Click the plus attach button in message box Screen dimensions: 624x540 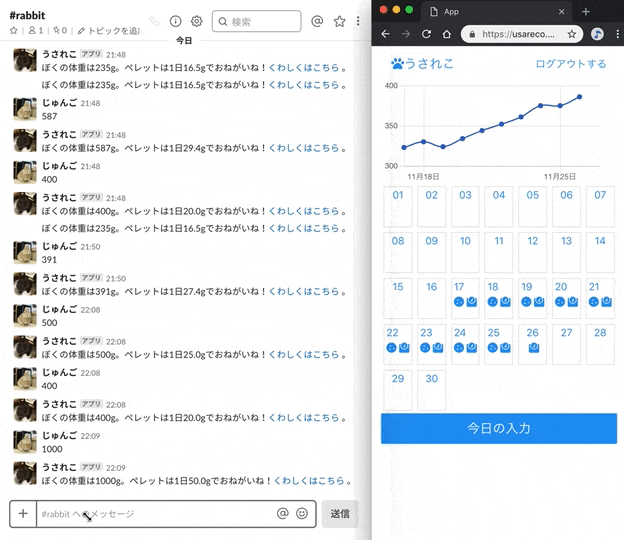tap(23, 514)
